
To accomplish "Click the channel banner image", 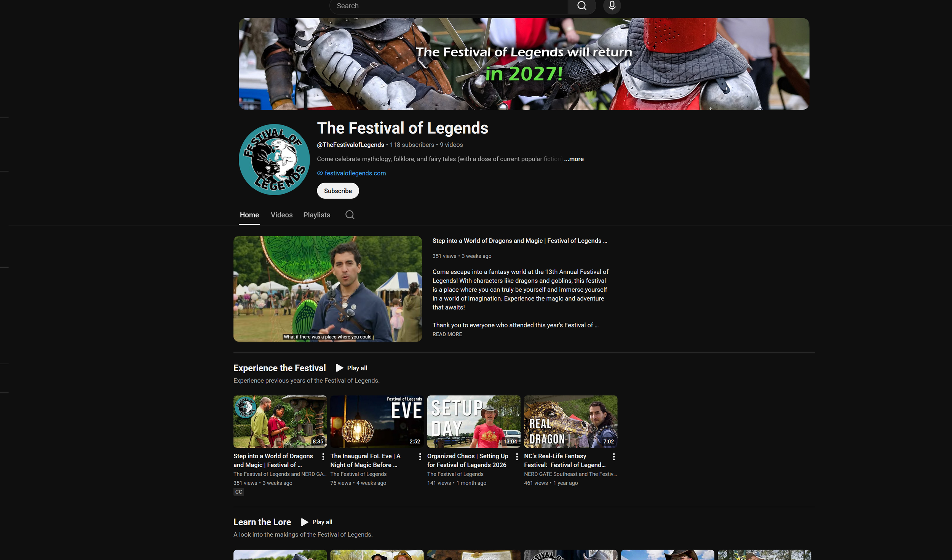I will click(524, 64).
